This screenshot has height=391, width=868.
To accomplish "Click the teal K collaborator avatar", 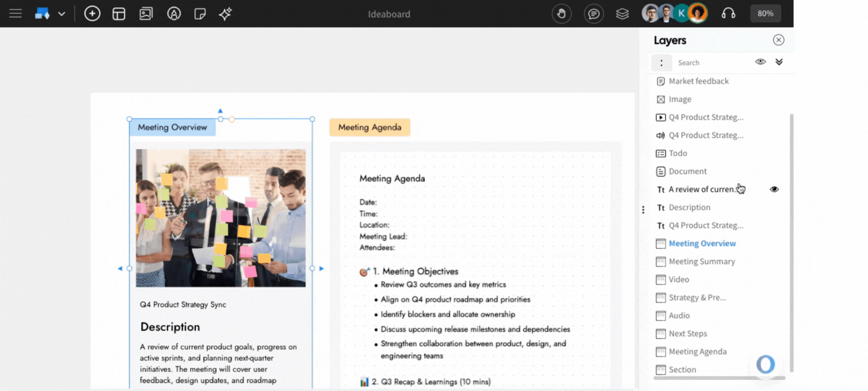I will [681, 13].
